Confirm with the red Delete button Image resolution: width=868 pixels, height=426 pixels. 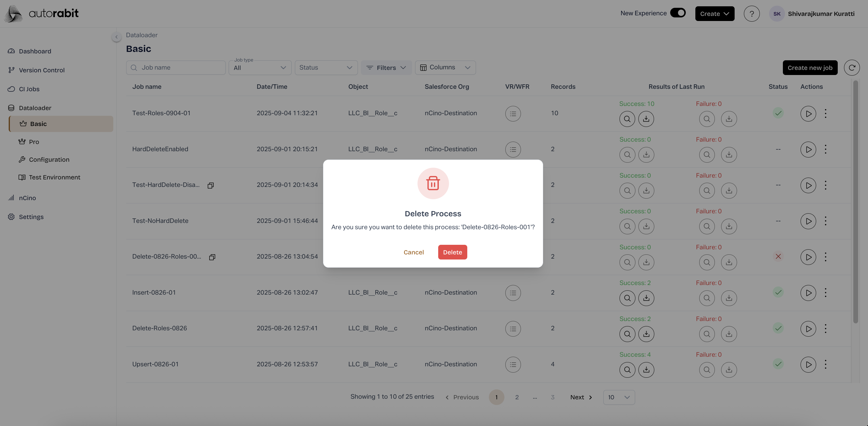click(452, 252)
